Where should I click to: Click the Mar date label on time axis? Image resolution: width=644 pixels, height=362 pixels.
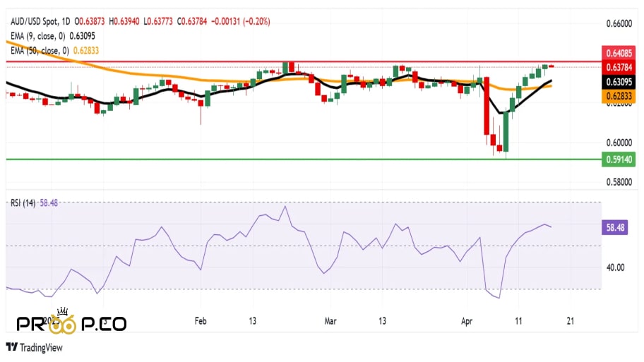pos(330,321)
